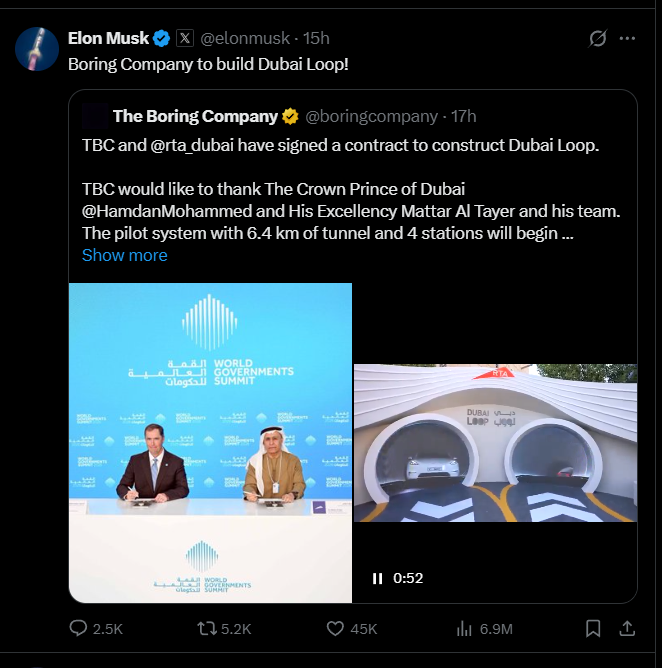Share the post via the share icon

627,628
